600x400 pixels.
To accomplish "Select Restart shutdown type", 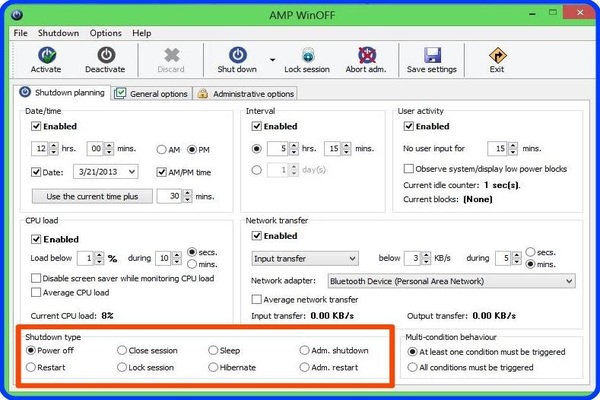I will click(x=31, y=367).
